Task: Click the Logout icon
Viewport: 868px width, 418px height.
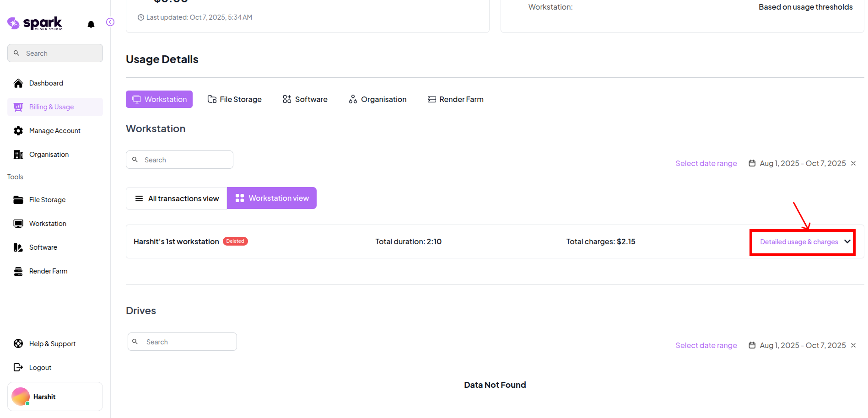Action: [18, 367]
